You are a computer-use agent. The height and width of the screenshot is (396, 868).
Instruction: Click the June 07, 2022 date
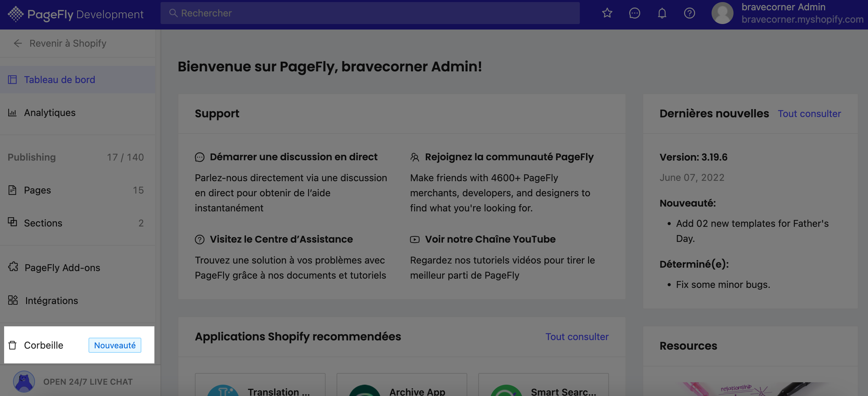[x=692, y=177]
